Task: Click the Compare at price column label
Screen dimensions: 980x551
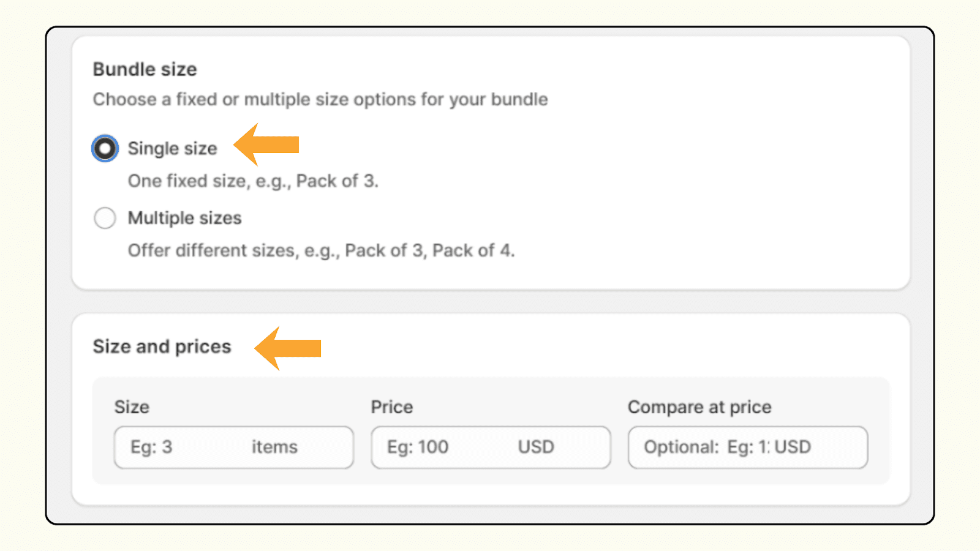Action: pyautogui.click(x=699, y=407)
